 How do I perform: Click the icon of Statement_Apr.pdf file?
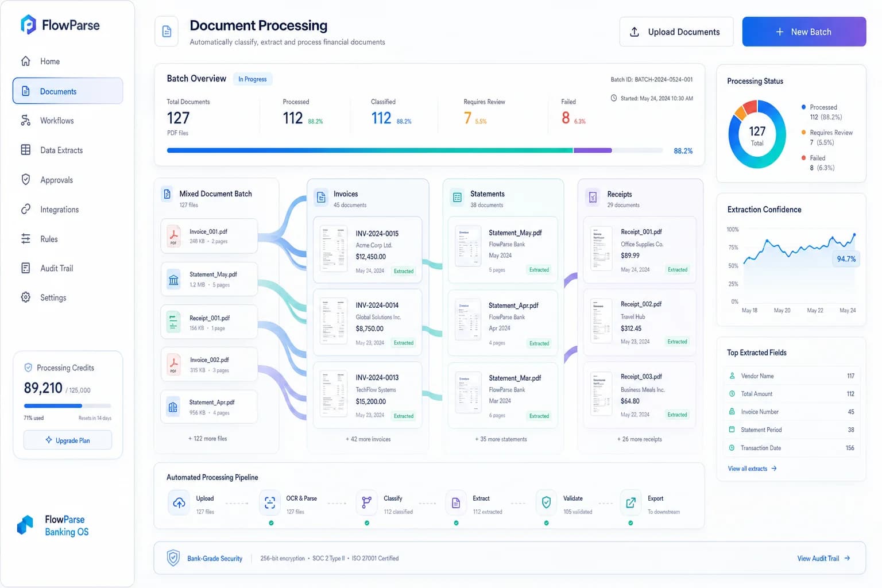173,407
